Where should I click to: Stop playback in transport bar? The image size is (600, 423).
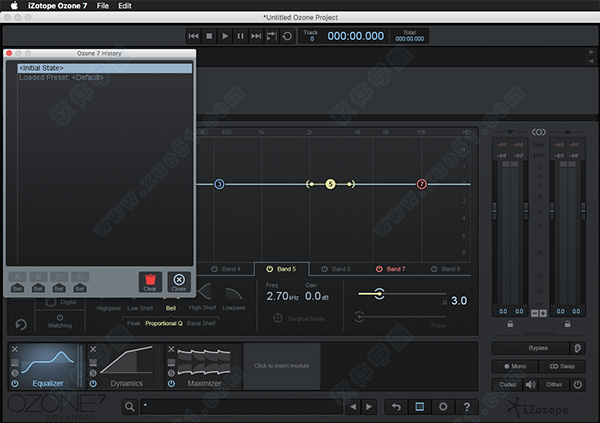[x=209, y=36]
